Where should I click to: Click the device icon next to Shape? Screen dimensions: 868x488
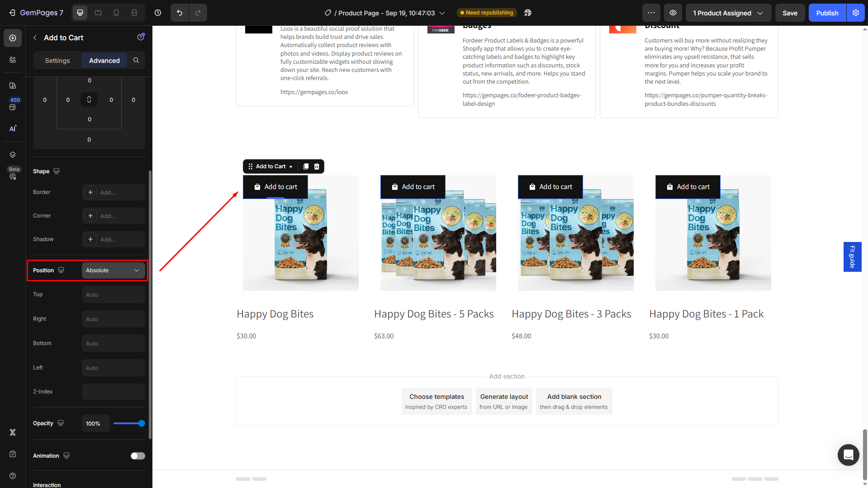57,171
